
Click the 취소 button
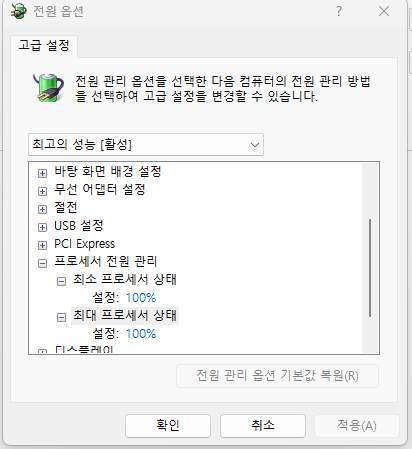[x=263, y=426]
